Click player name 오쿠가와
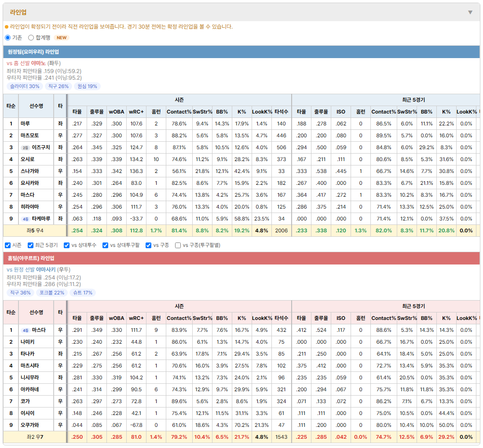The image size is (483, 448). click(x=30, y=425)
